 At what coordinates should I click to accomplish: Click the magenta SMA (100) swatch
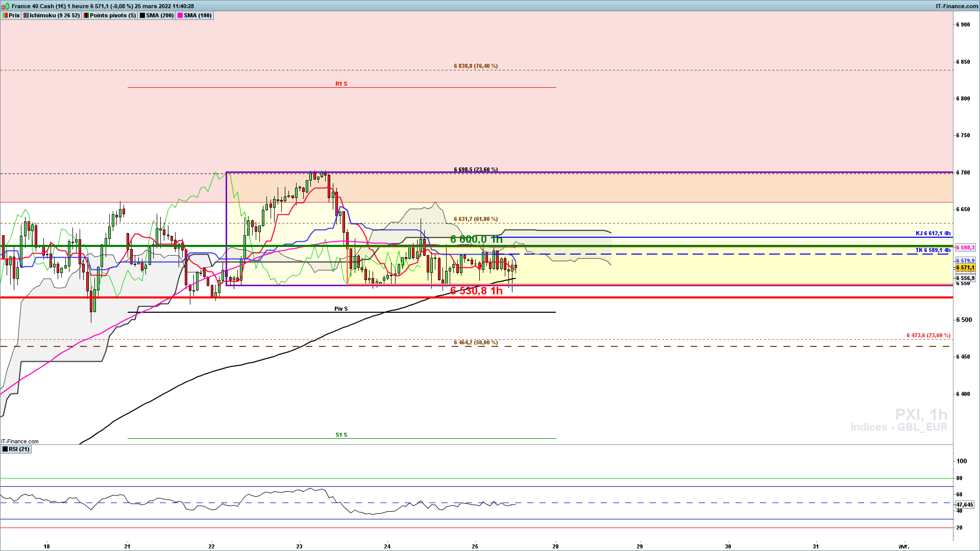pos(180,15)
